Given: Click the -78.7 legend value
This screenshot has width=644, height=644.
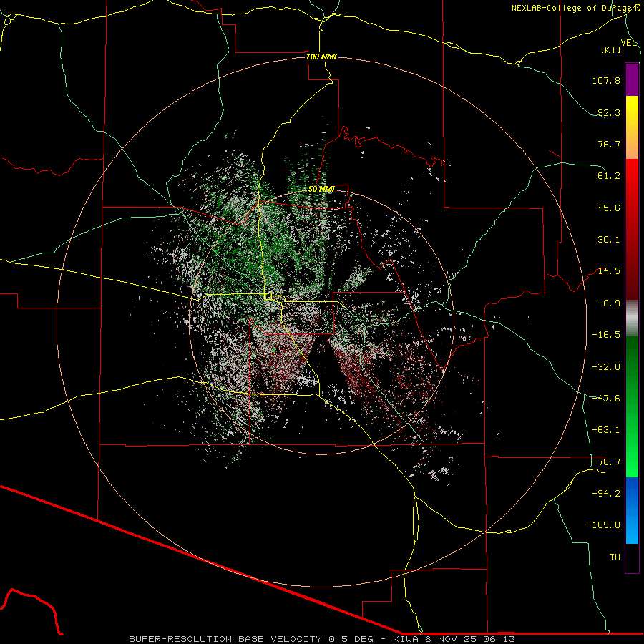Looking at the screenshot, I should click(x=606, y=462).
